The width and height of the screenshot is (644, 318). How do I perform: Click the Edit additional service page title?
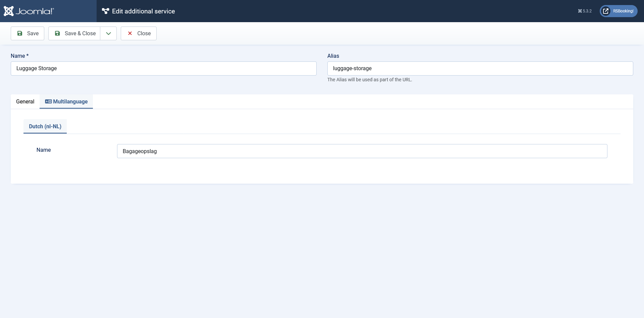click(144, 11)
